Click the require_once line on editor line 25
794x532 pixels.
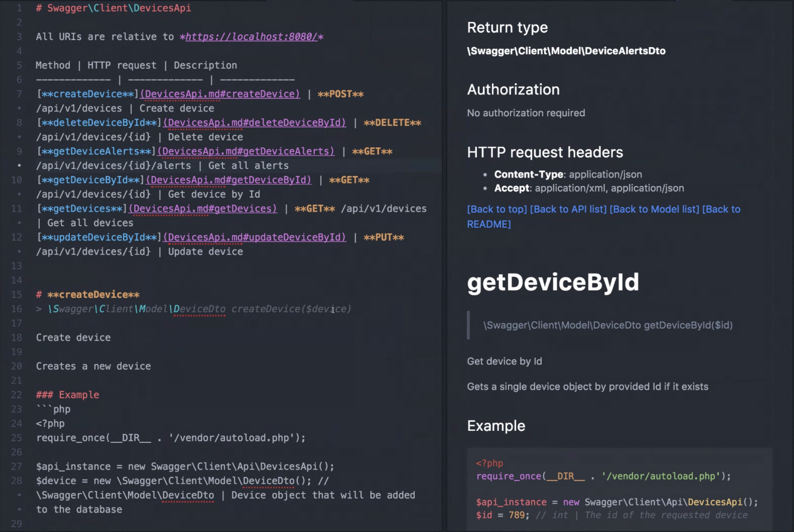[x=171, y=438]
